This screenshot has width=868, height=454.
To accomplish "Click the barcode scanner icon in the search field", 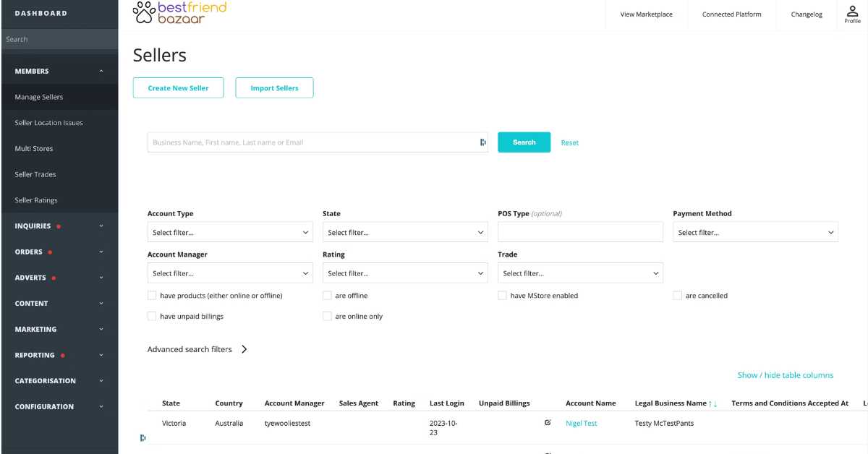I will pyautogui.click(x=482, y=142).
